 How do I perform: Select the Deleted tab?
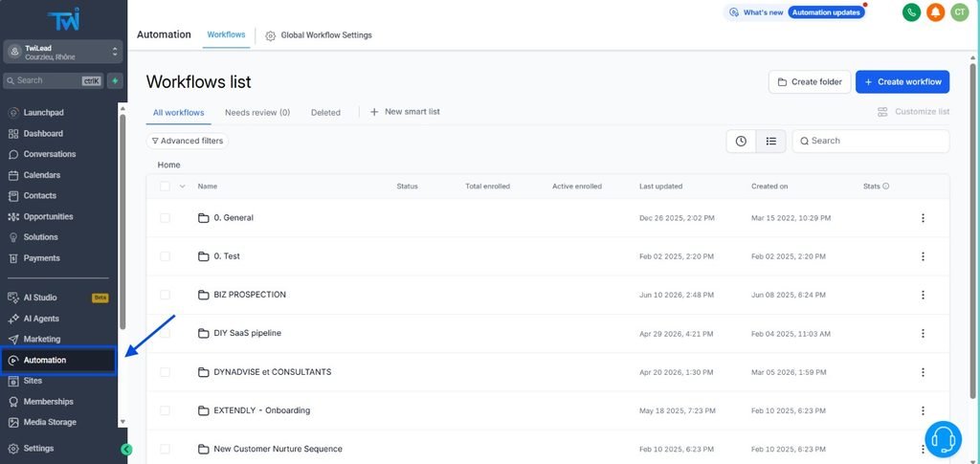pyautogui.click(x=325, y=113)
